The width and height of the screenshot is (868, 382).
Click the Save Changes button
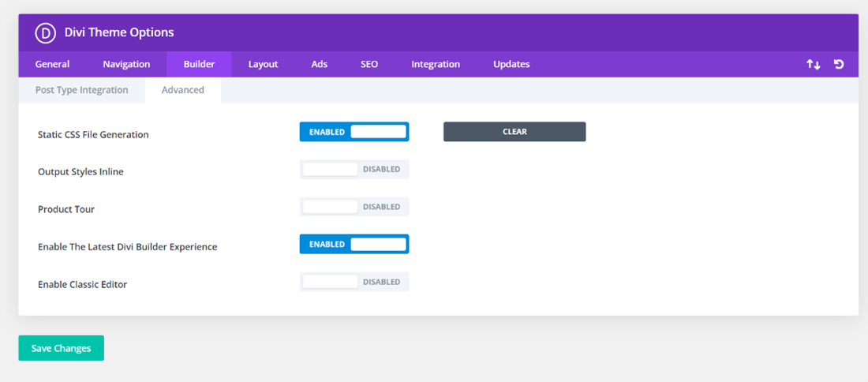(x=61, y=348)
